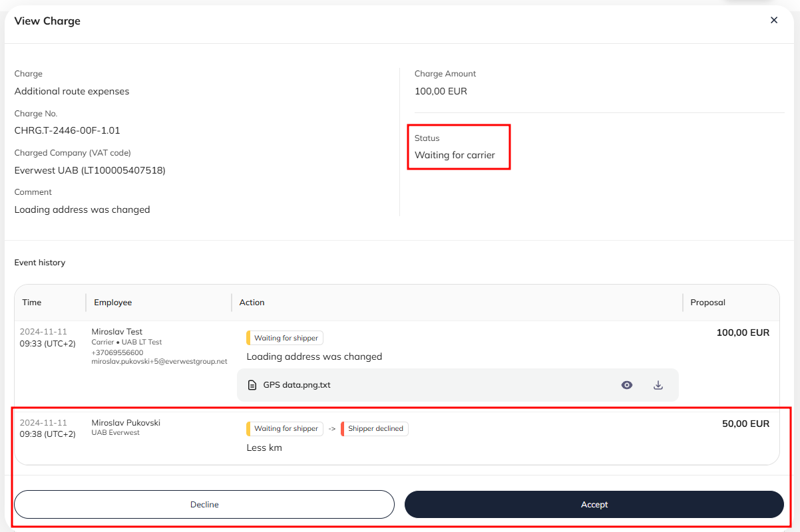Viewport: 800px width, 532px height.
Task: Click the Waiting for carrier status value
Action: pyautogui.click(x=455, y=155)
